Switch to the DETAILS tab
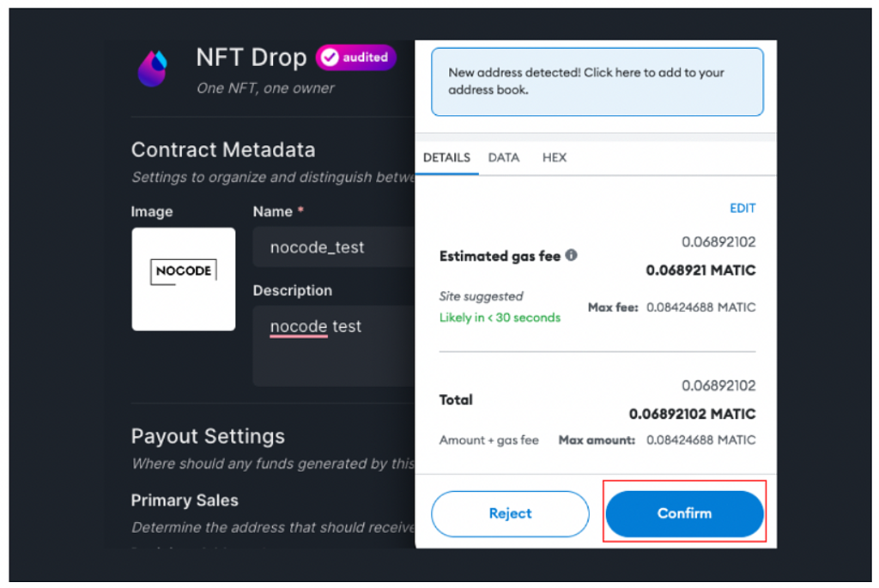Image resolution: width=879 pixels, height=588 pixels. click(x=446, y=158)
